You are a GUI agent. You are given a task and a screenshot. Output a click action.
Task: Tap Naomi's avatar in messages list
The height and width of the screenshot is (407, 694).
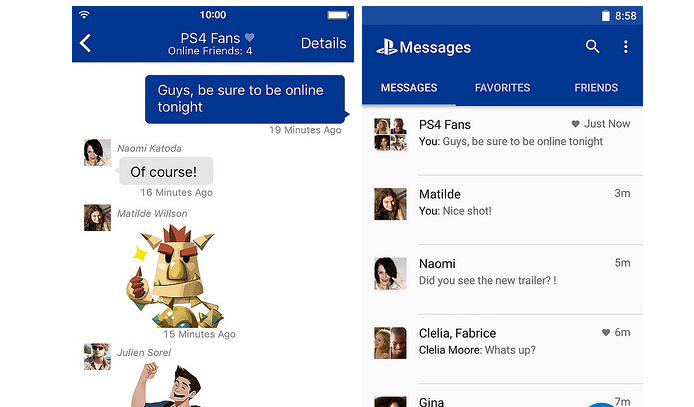click(390, 273)
